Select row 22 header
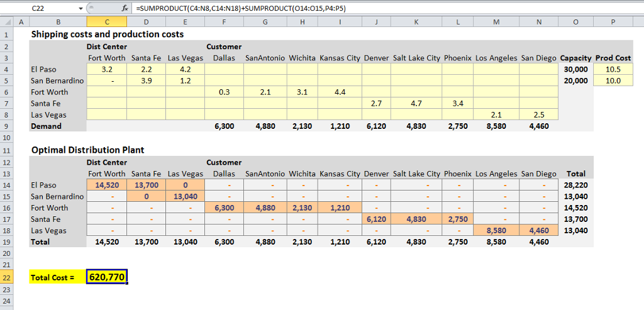This screenshot has height=310, width=644. pos(6,277)
